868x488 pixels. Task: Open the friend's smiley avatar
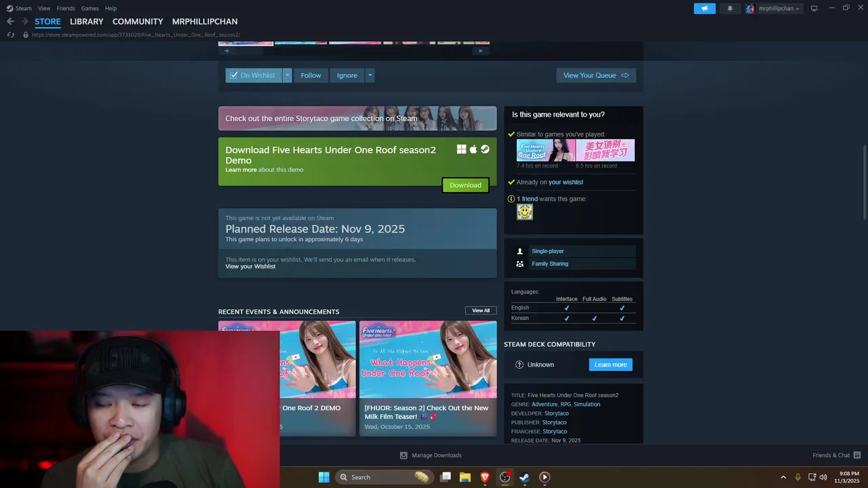point(525,212)
